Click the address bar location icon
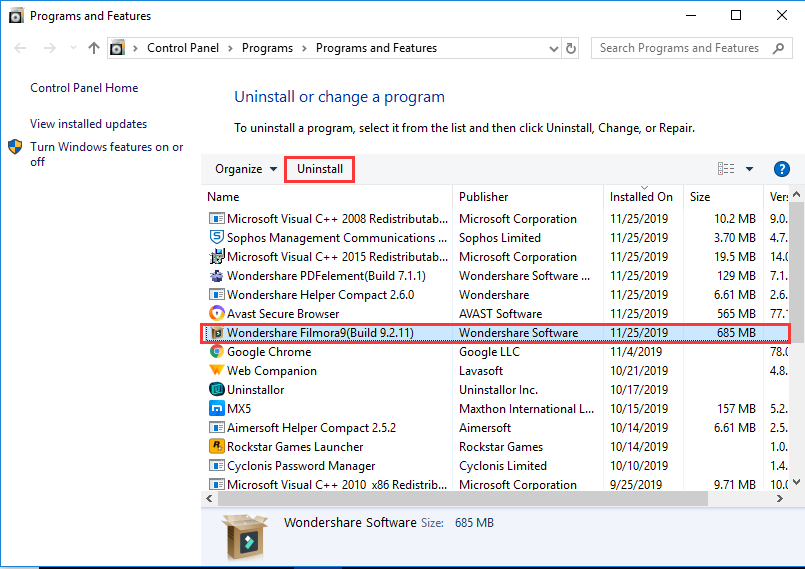 click(x=117, y=48)
